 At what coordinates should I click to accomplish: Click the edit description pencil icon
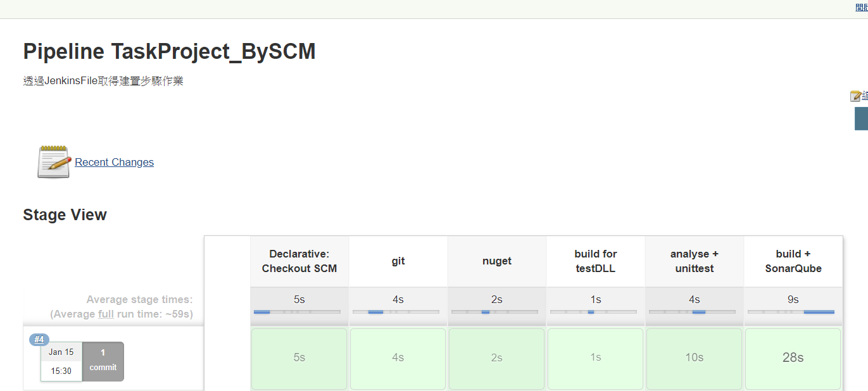coord(855,96)
